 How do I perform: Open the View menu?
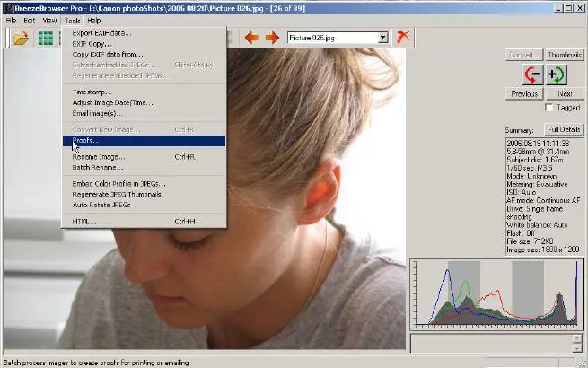point(49,21)
